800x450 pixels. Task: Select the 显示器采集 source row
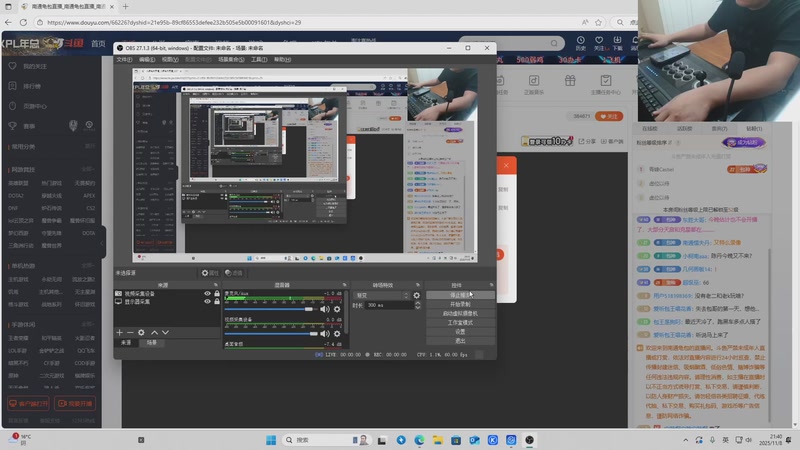(167, 302)
